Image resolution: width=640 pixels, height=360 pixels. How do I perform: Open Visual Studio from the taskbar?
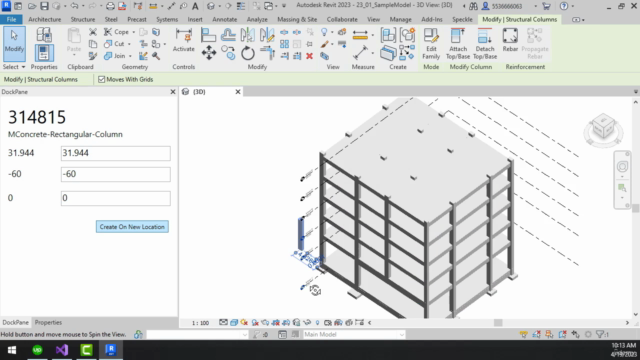62,350
